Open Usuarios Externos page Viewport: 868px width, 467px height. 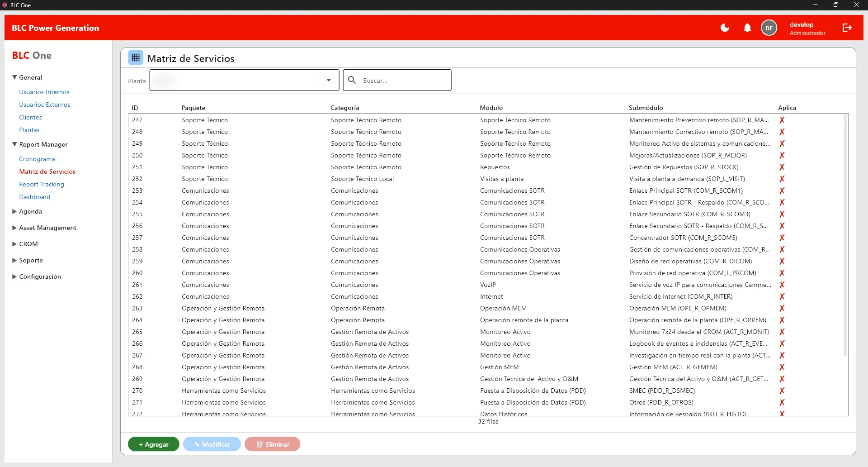(x=45, y=105)
